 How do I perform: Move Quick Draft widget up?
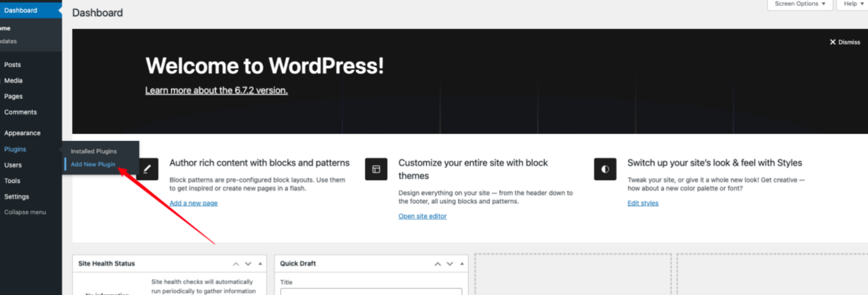tap(437, 264)
